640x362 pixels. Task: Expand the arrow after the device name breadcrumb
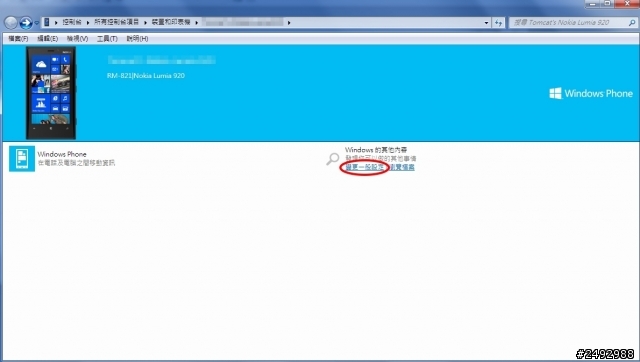pyautogui.click(x=289, y=22)
